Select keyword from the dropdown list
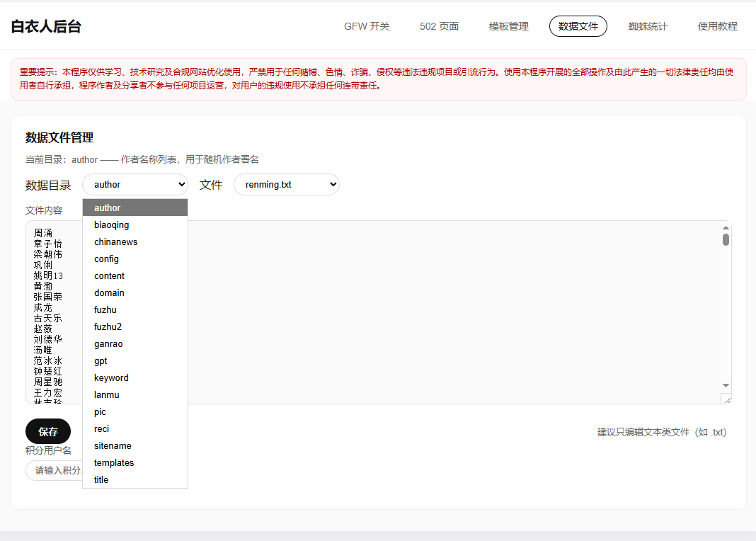Viewport: 756px width, 541px height. [111, 378]
